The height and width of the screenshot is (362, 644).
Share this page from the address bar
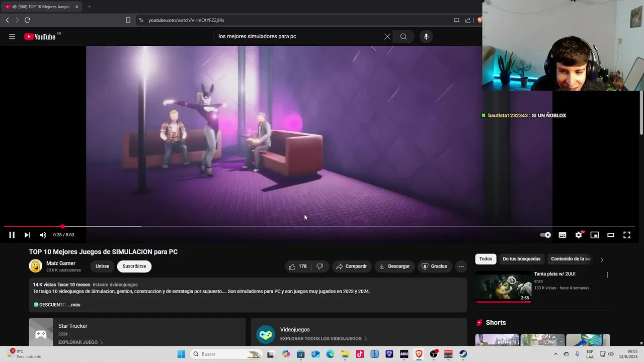(468, 20)
